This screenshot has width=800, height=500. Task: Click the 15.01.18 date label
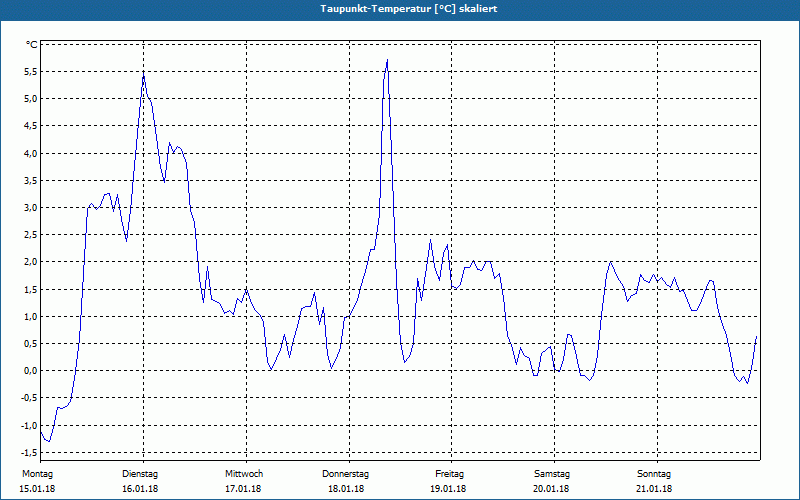[37, 489]
